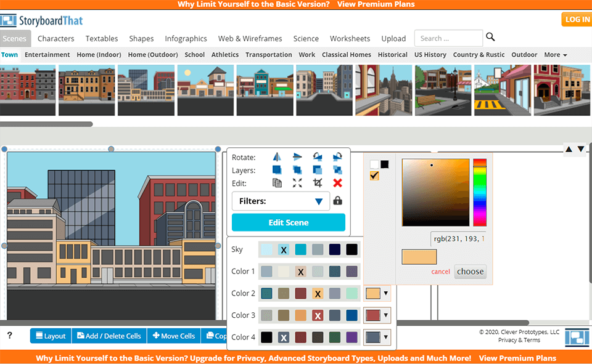This screenshot has width=592, height=364.
Task: Flip the scene vertically
Action: point(297,157)
